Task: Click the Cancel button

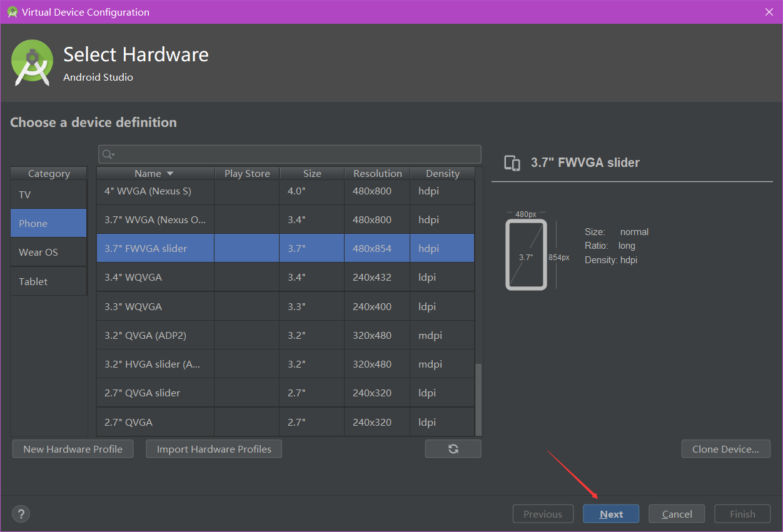Action: [677, 514]
